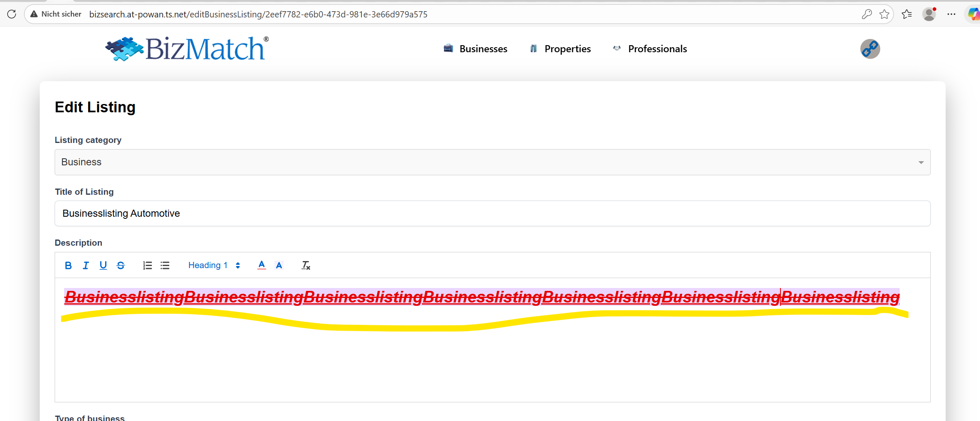
Task: Click the BizMatch logo
Action: click(x=187, y=49)
